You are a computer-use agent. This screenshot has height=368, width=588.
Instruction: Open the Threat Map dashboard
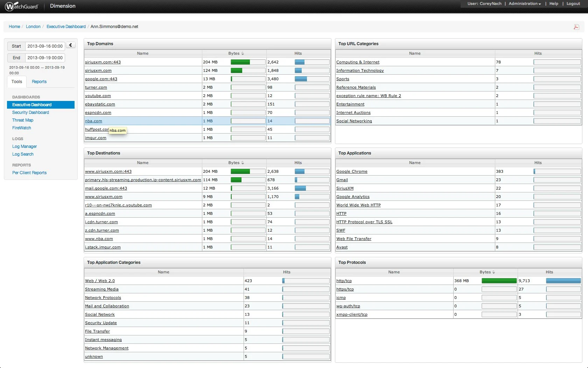click(x=23, y=120)
